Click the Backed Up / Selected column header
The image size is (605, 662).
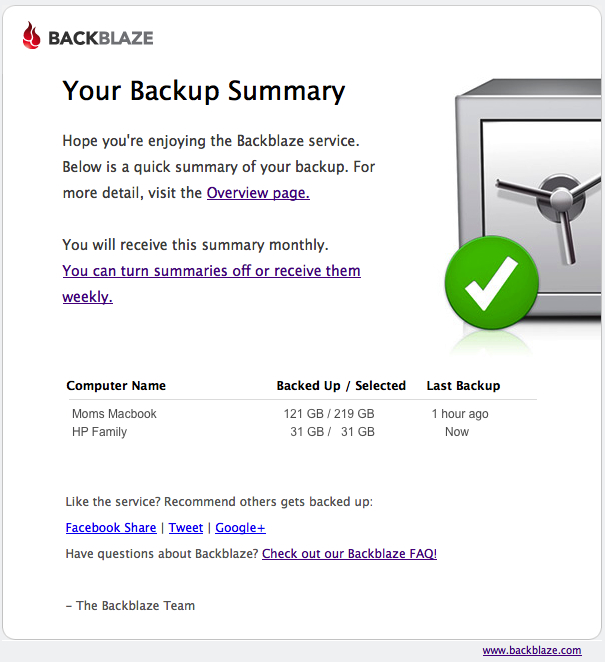[341, 385]
